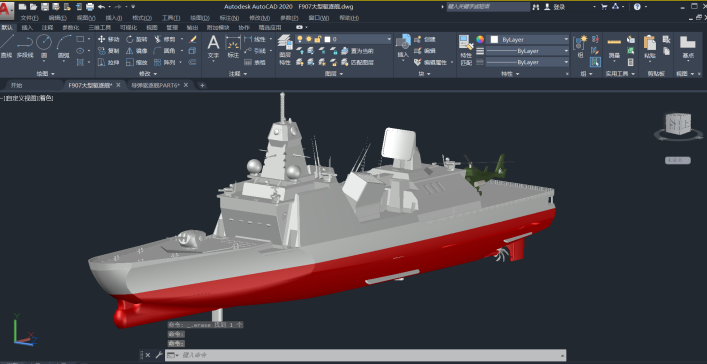Image resolution: width=707 pixels, height=364 pixels.
Task: Toggle layer freeze sun icon in layer dropdown
Action: click(x=309, y=39)
